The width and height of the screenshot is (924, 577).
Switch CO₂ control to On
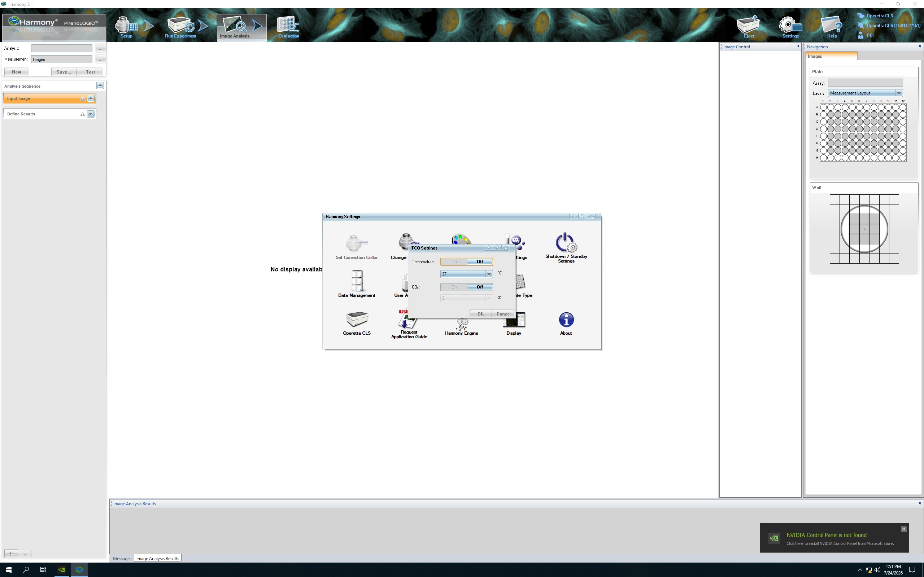tap(454, 287)
